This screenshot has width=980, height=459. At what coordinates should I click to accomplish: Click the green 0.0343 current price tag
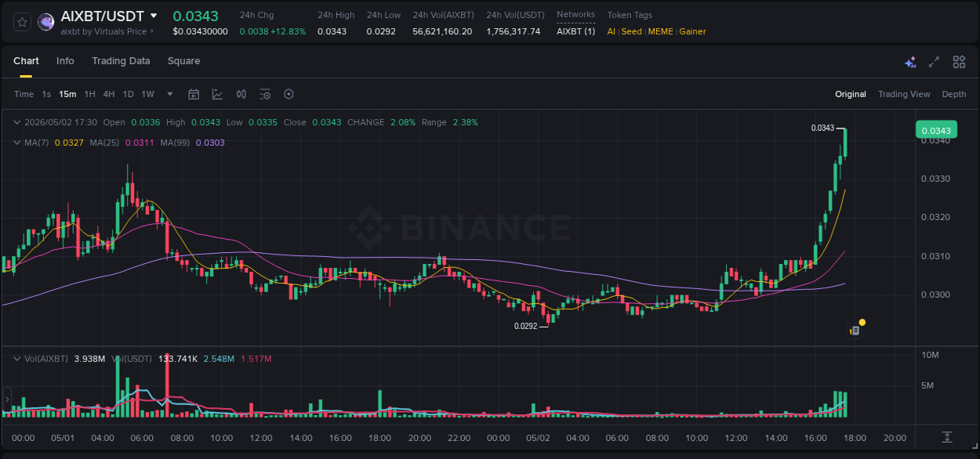[936, 131]
